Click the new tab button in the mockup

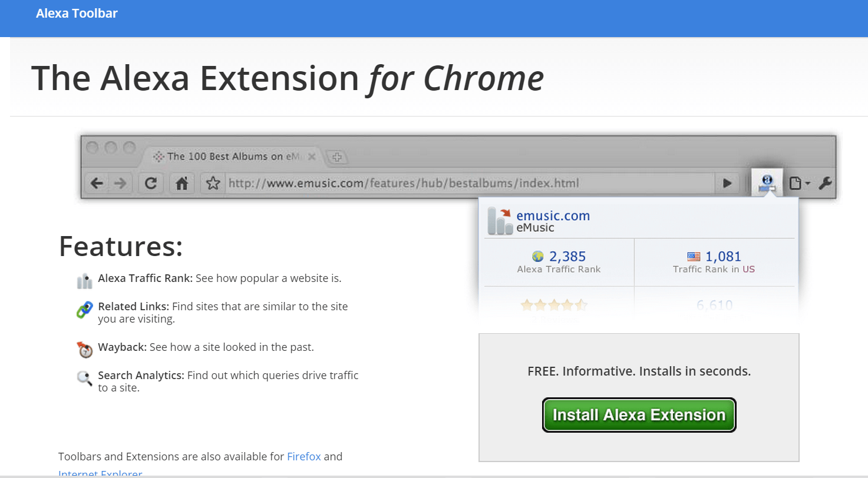coord(337,157)
